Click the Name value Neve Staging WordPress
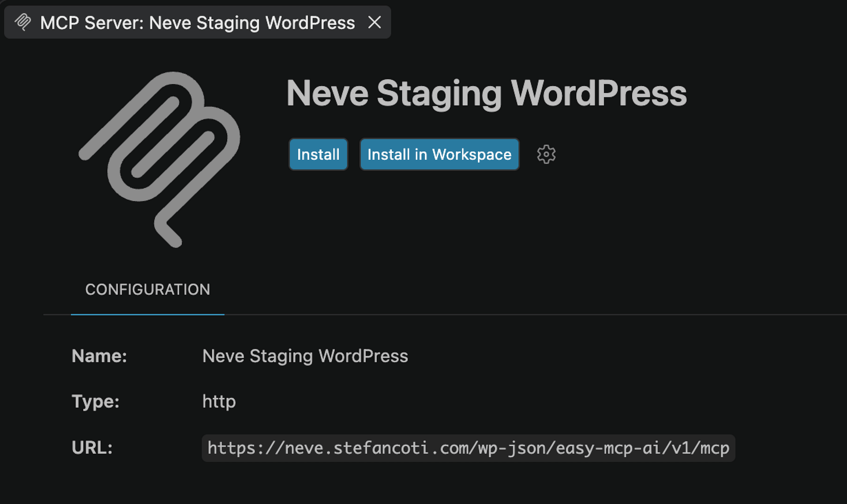Viewport: 847px width, 504px height. (305, 356)
